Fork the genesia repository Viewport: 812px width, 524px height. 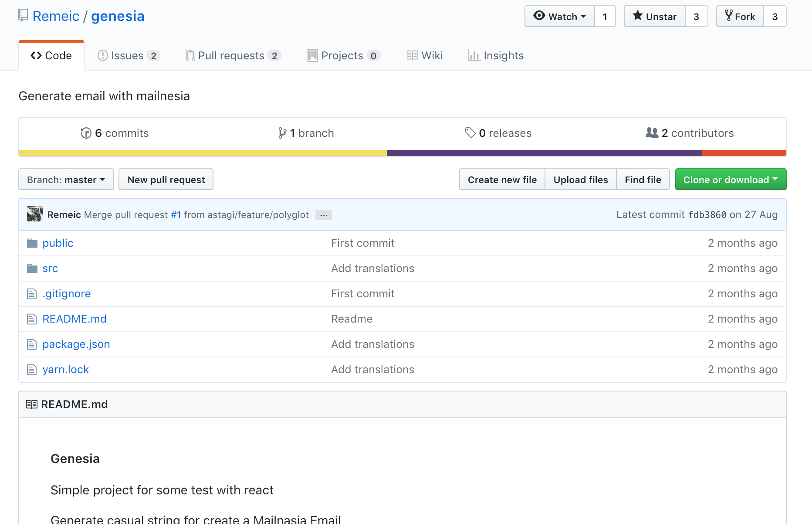click(x=740, y=17)
